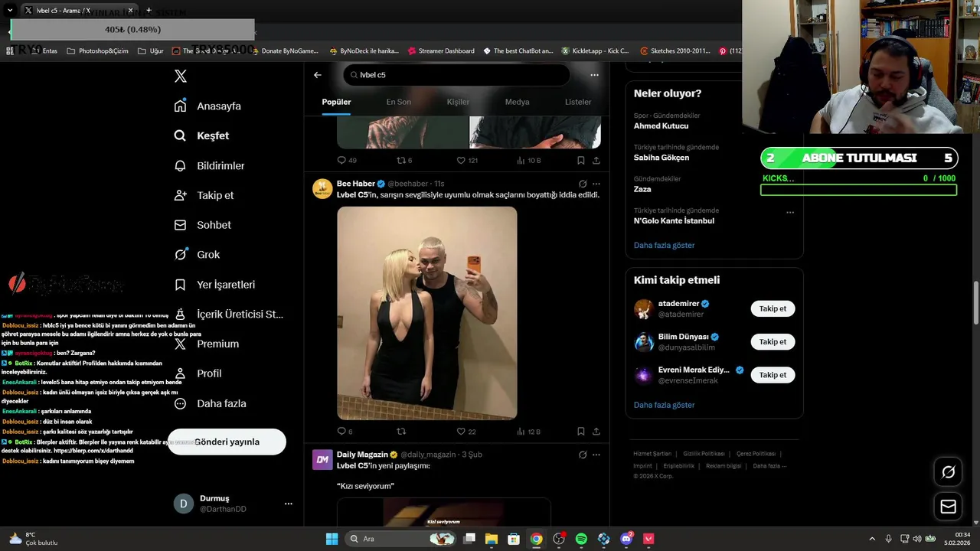Open Daily Magazin post more options
The height and width of the screenshot is (551, 980).
[596, 455]
